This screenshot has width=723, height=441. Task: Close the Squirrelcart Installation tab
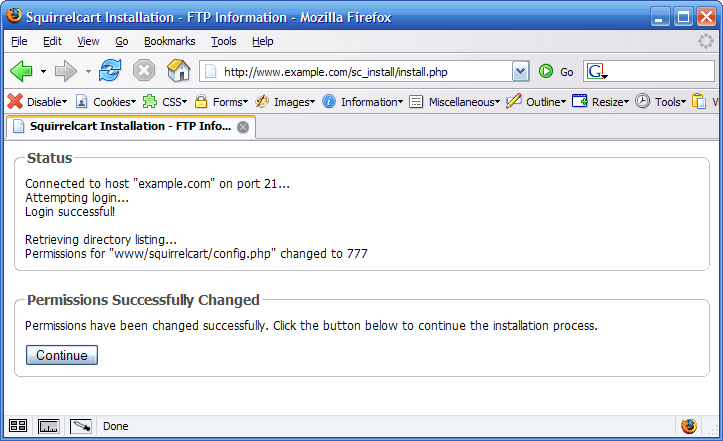[x=243, y=127]
